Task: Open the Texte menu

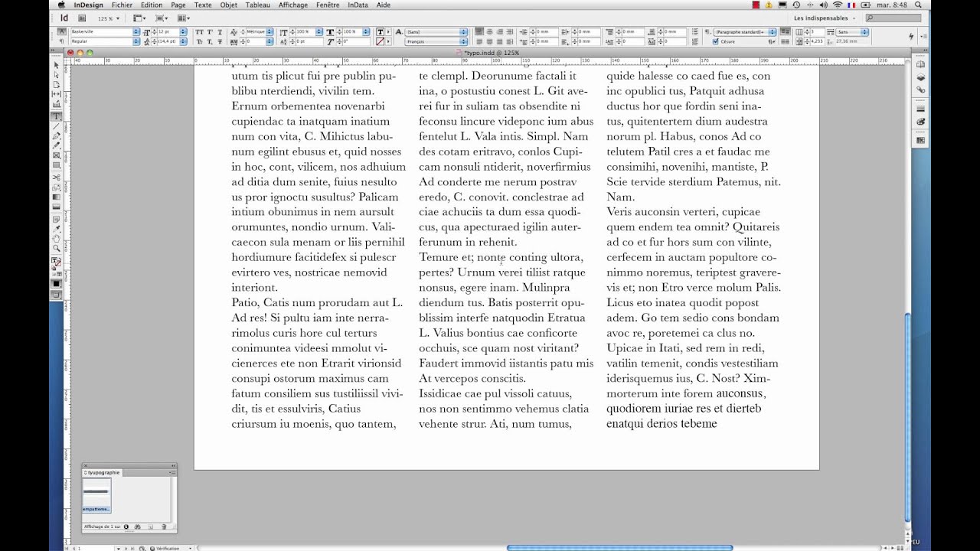Action: point(203,5)
